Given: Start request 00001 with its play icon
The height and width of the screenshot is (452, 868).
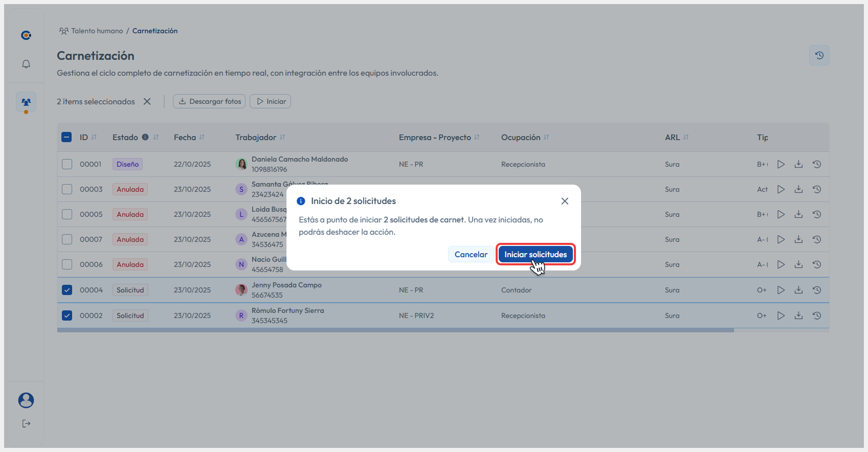Looking at the screenshot, I should [x=781, y=164].
